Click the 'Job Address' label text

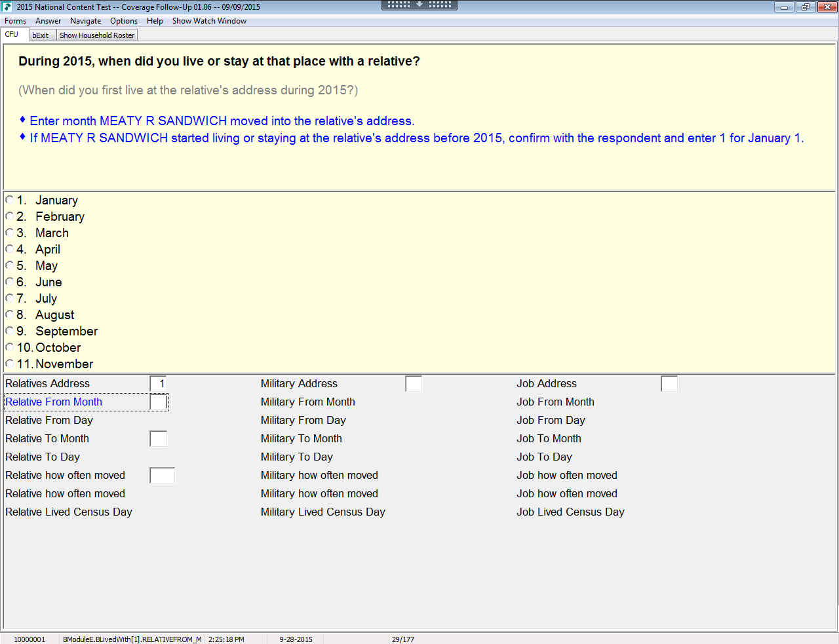pos(547,384)
